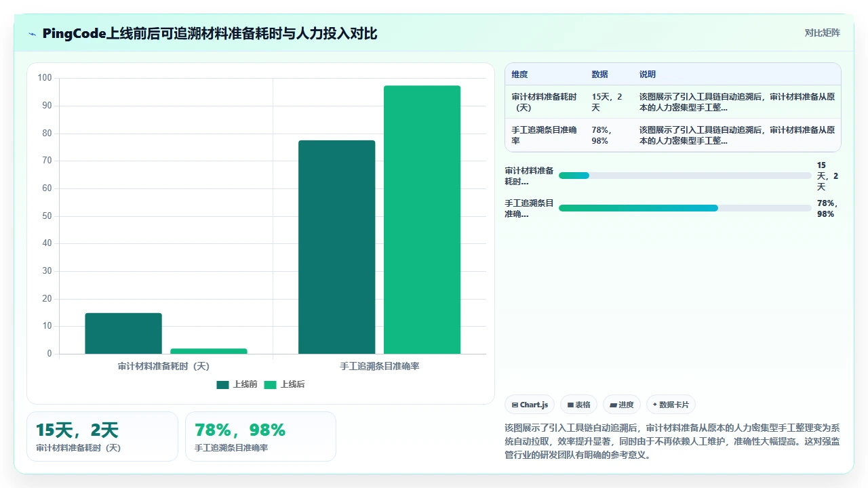Screen dimensions: 868x488
Task: Select the 数据卡片 tag chip
Action: click(x=671, y=405)
